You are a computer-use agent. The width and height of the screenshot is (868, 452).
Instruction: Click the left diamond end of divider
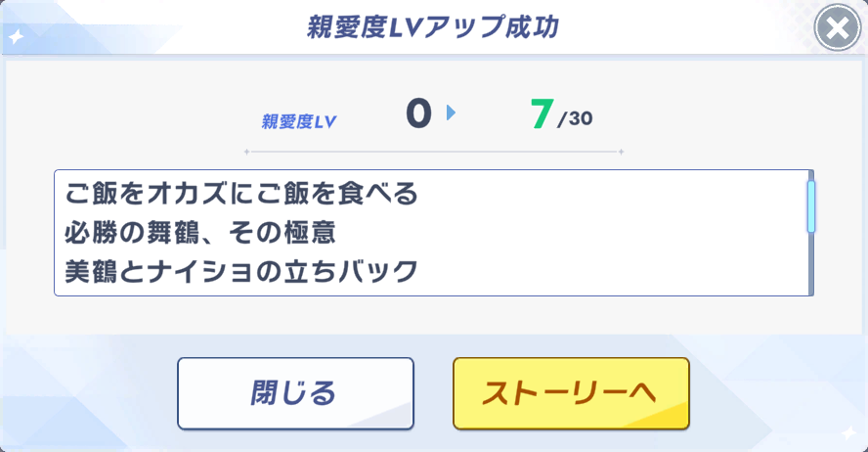(246, 152)
